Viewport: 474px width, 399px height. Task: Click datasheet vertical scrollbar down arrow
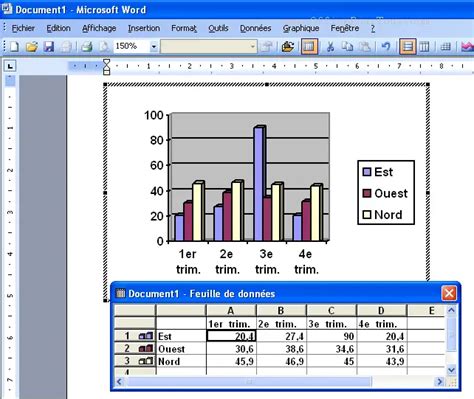451,369
